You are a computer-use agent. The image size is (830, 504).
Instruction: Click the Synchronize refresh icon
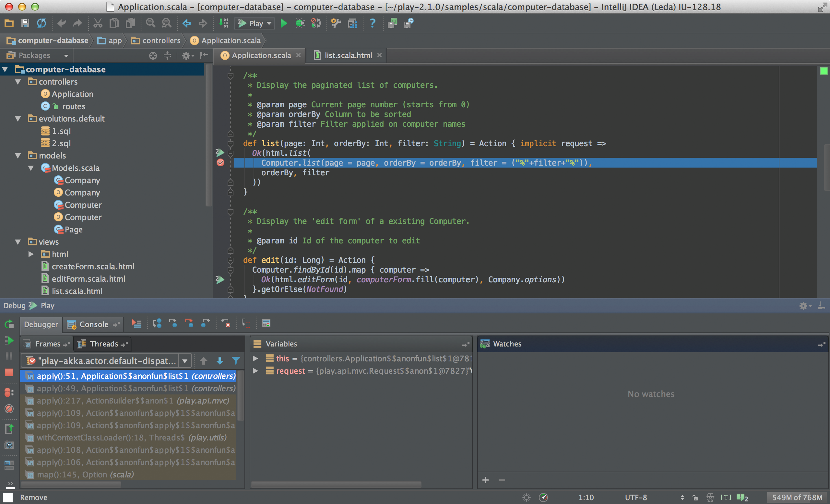point(41,23)
